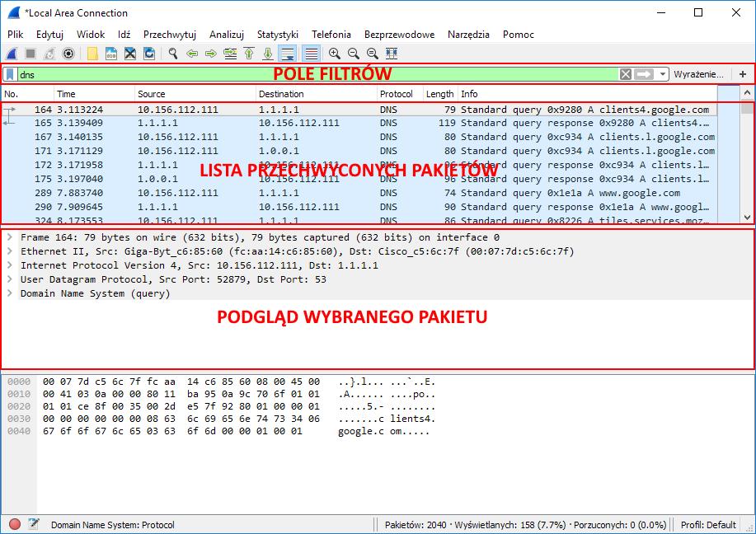Open the Edytuj menu
756x534 pixels.
point(49,35)
